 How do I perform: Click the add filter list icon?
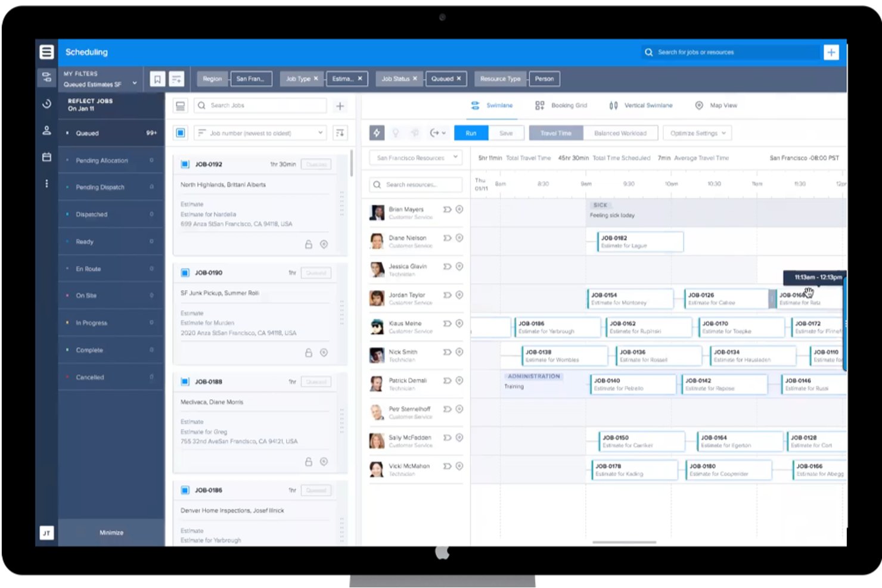coord(176,79)
